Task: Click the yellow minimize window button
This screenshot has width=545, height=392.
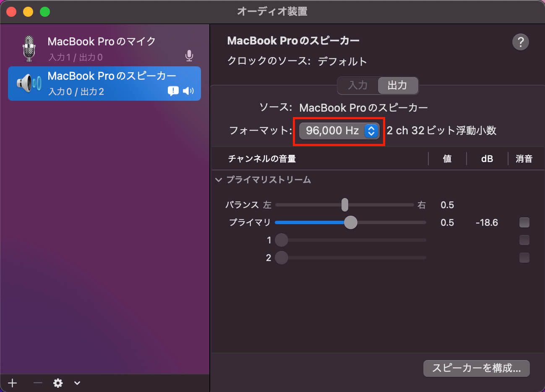Action: (x=28, y=12)
